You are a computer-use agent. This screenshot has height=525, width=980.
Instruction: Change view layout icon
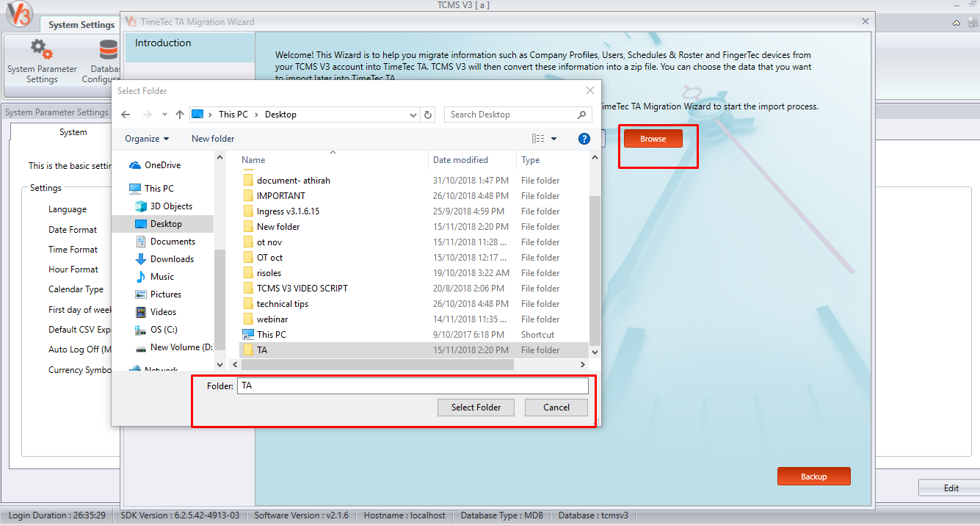[x=538, y=139]
